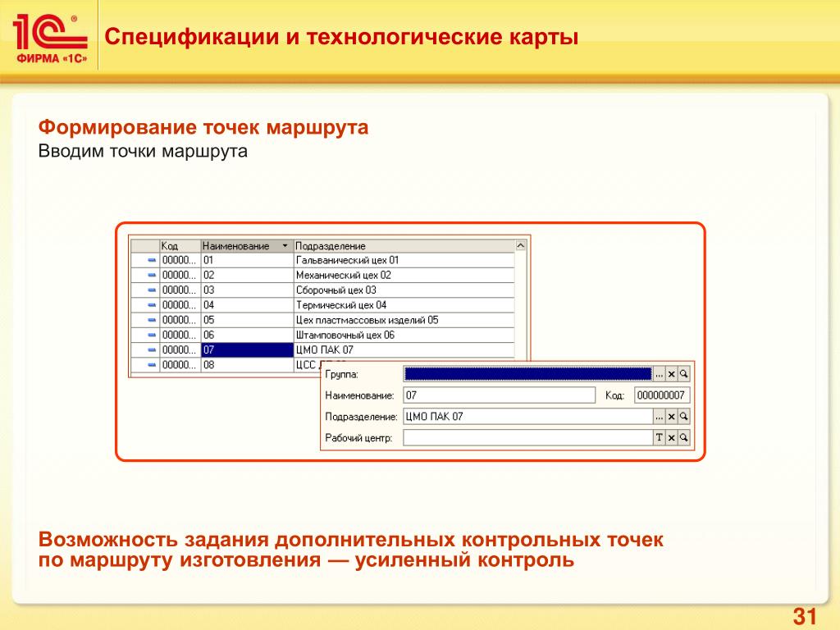The width and height of the screenshot is (840, 630).
Task: Clear the Группа field with X button
Action: [x=671, y=374]
